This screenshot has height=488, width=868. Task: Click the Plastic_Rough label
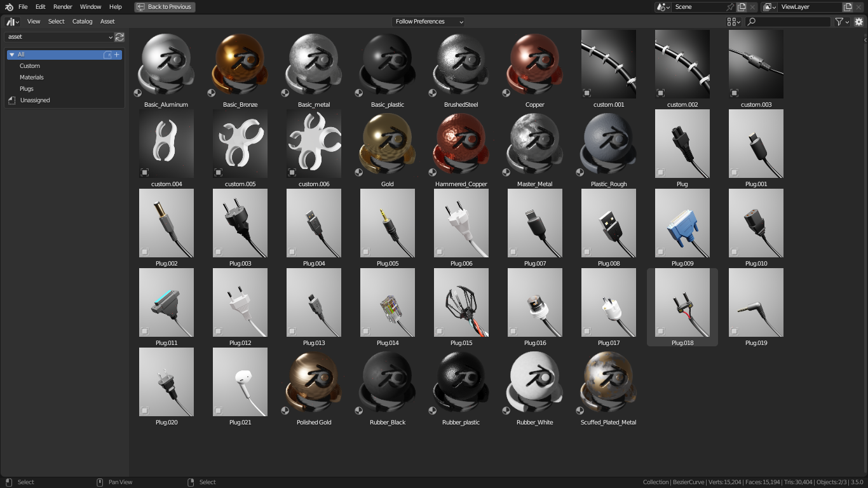point(608,184)
